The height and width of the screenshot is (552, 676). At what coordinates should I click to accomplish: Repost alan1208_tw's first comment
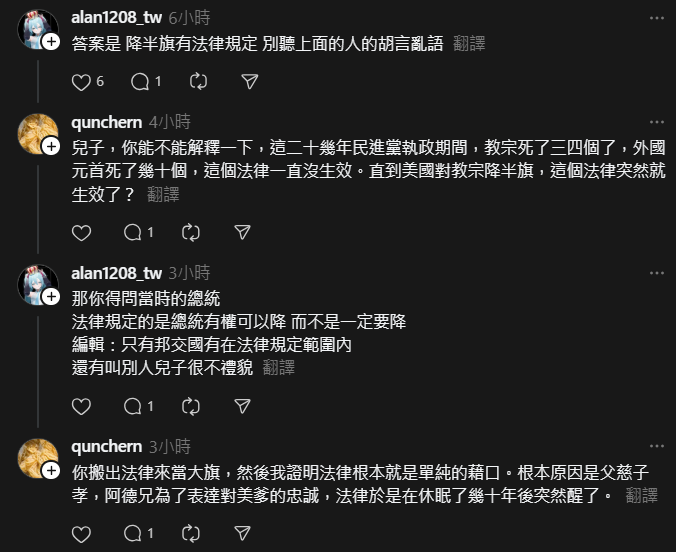198,82
